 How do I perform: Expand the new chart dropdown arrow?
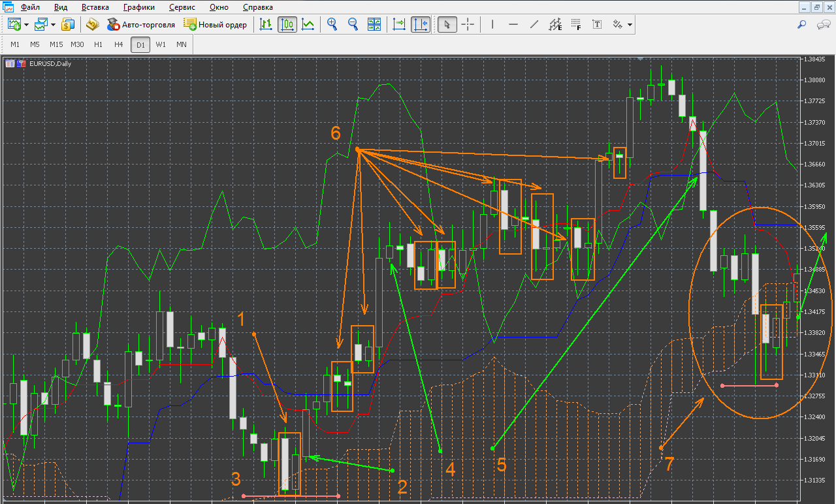coord(26,25)
